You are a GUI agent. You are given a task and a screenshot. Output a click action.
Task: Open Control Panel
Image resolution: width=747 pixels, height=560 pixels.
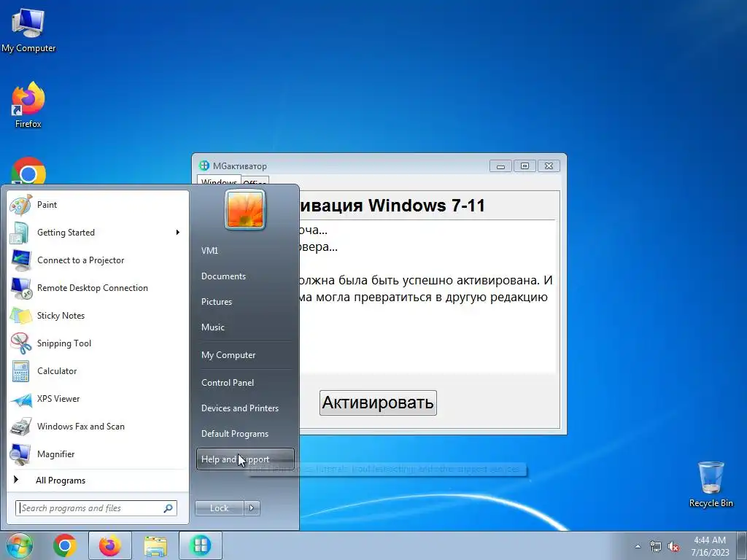click(228, 383)
